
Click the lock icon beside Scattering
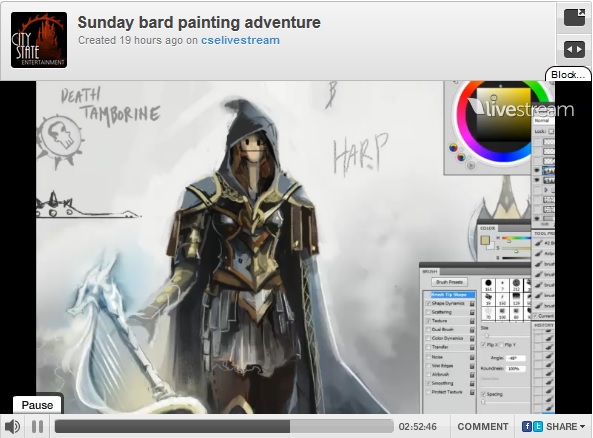click(472, 312)
